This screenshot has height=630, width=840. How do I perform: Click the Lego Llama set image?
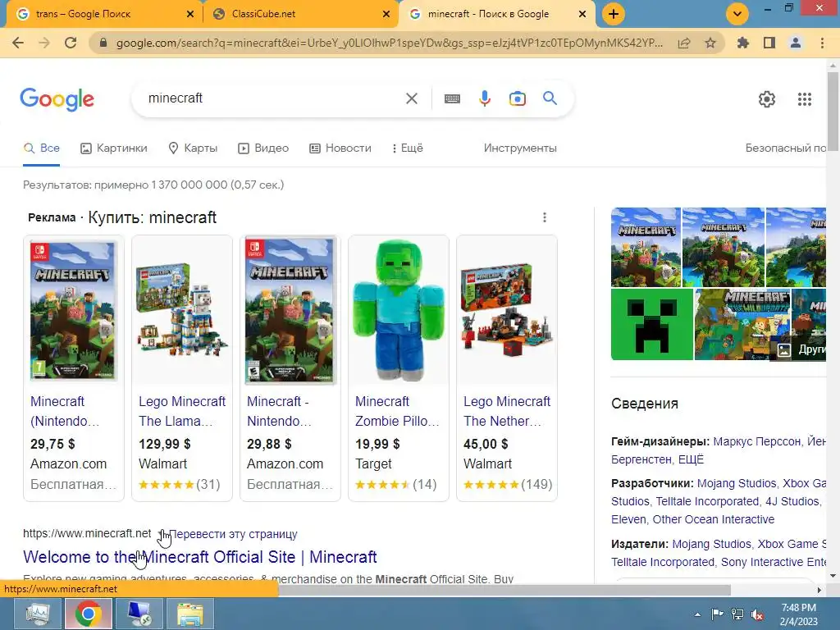click(x=182, y=311)
